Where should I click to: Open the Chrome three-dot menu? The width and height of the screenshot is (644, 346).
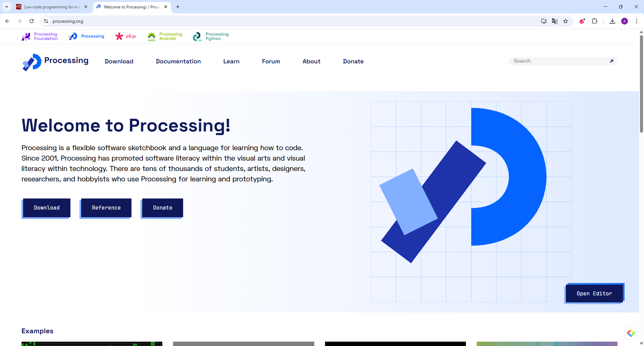click(x=637, y=21)
